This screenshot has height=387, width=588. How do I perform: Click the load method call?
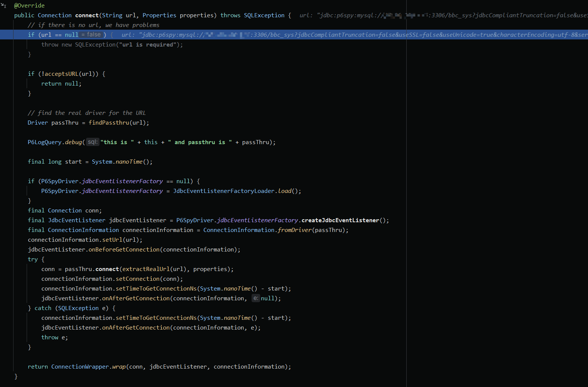click(285, 191)
